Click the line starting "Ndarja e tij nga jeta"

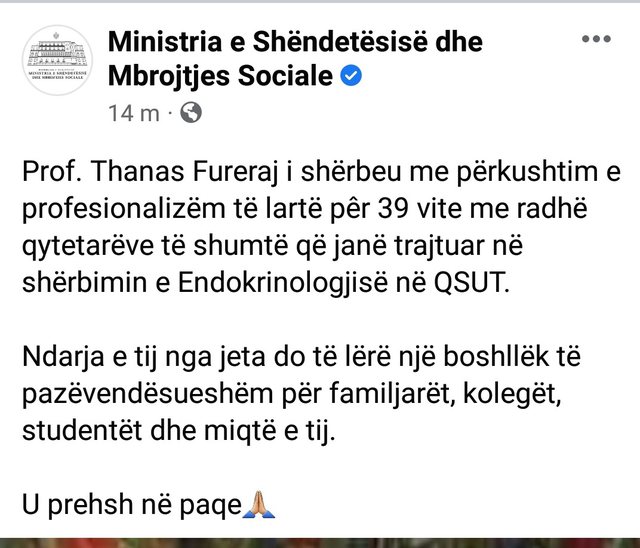(301, 357)
